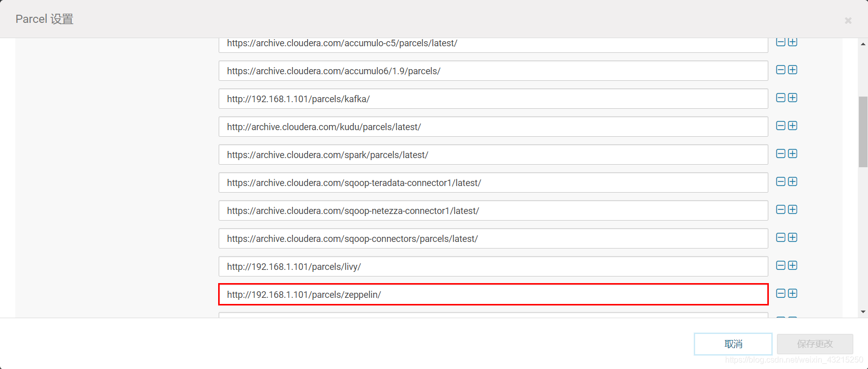Add a row after the livy parcels URL
Image resolution: width=868 pixels, height=369 pixels.
coord(792,265)
